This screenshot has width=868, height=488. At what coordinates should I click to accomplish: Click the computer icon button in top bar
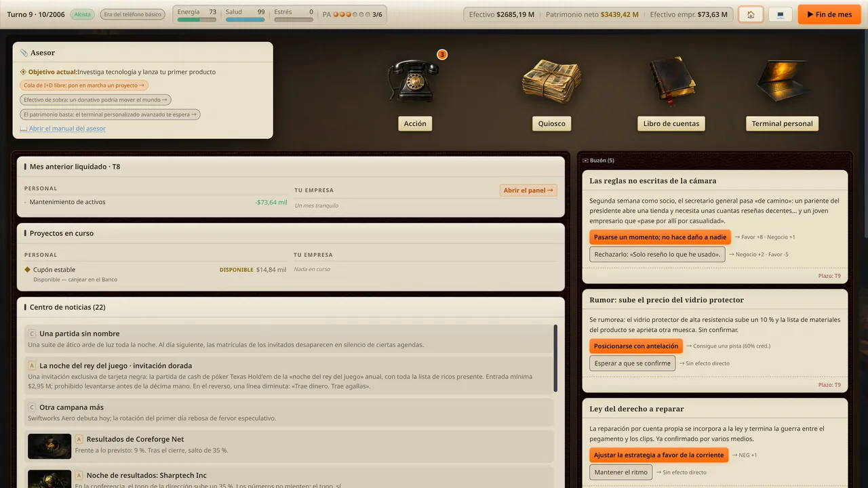coord(781,14)
